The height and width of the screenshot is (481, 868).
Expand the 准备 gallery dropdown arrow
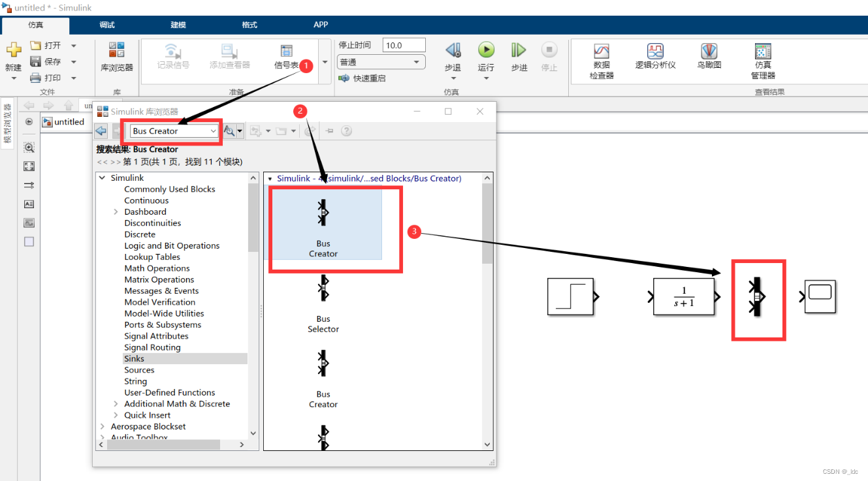[x=325, y=62]
